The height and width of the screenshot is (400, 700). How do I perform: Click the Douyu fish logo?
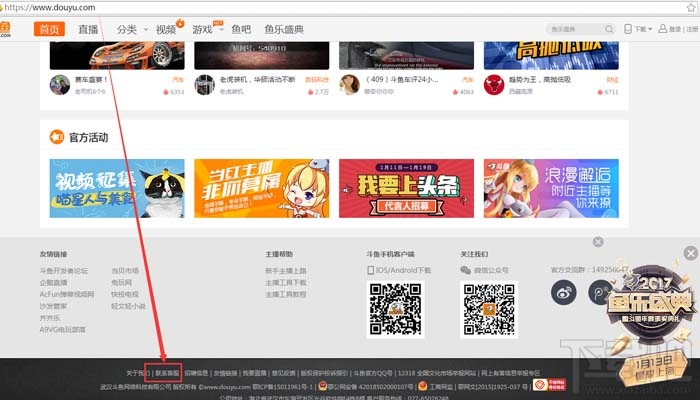coord(5,29)
